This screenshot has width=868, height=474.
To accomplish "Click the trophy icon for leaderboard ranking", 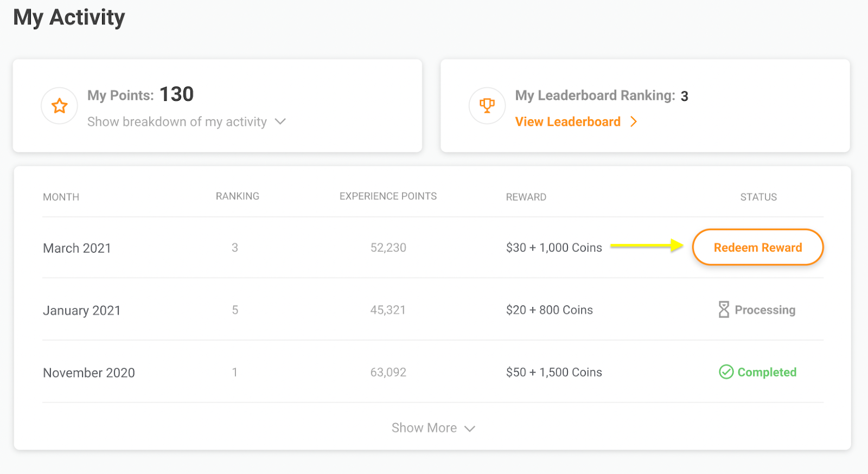I will (487, 105).
